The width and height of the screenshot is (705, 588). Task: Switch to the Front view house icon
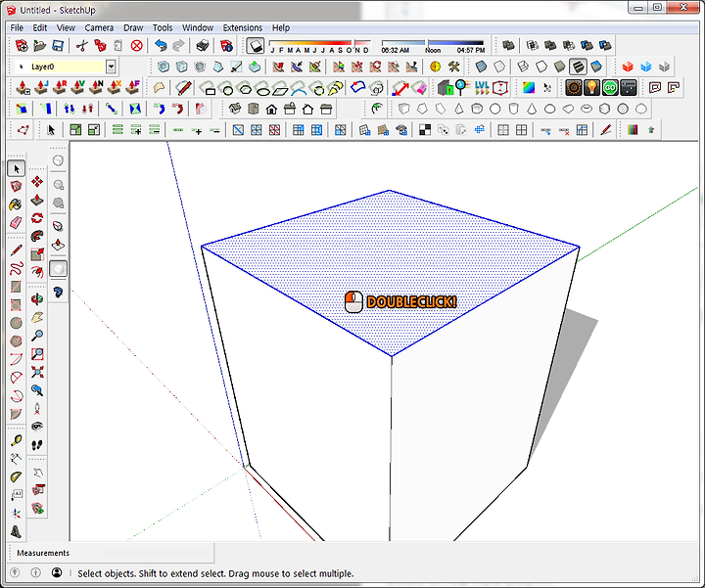click(x=271, y=109)
